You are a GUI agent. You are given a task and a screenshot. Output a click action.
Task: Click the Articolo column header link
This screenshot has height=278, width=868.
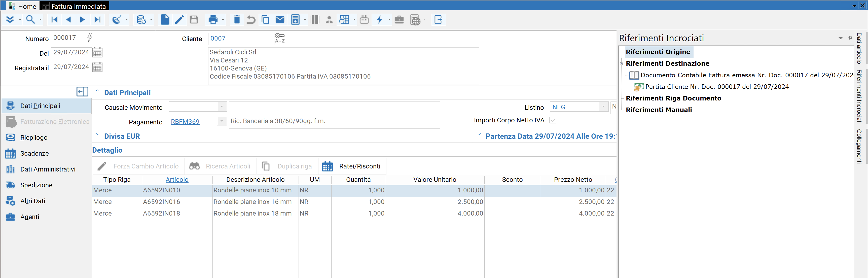(x=177, y=180)
